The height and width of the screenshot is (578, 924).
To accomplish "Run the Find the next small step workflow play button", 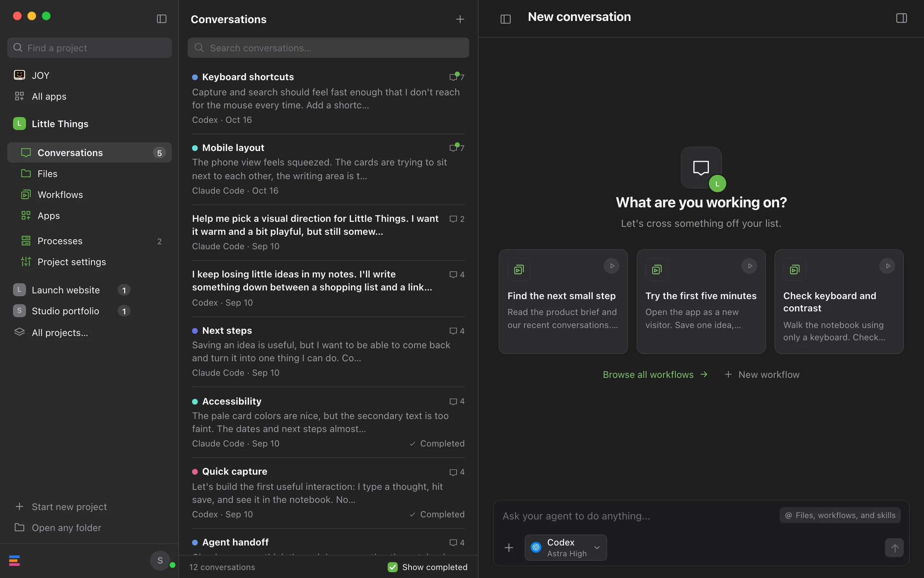I will (612, 266).
